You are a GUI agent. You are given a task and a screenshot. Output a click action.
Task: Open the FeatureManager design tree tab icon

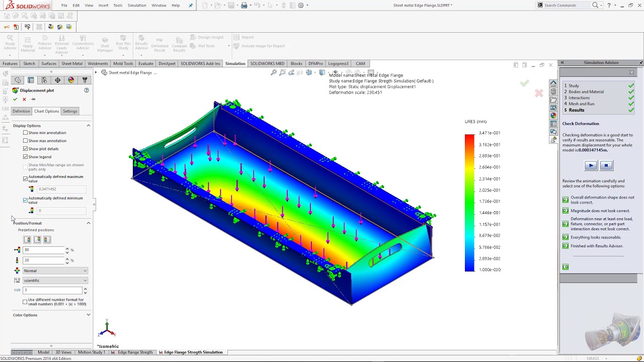(x=18, y=80)
